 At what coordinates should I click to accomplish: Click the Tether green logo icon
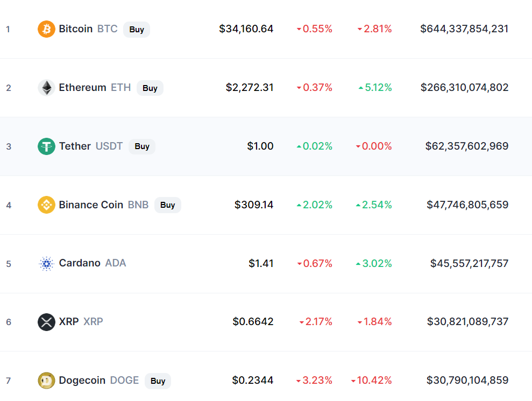pyautogui.click(x=46, y=146)
